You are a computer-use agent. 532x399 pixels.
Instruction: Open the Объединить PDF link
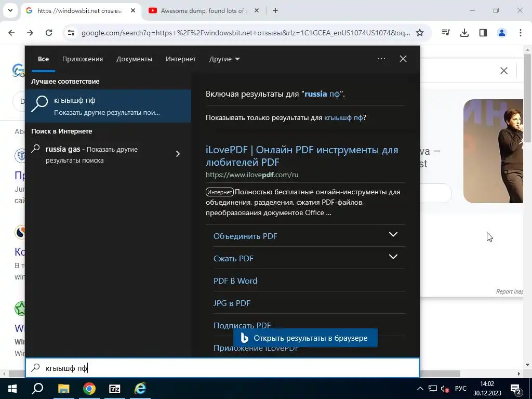click(245, 236)
